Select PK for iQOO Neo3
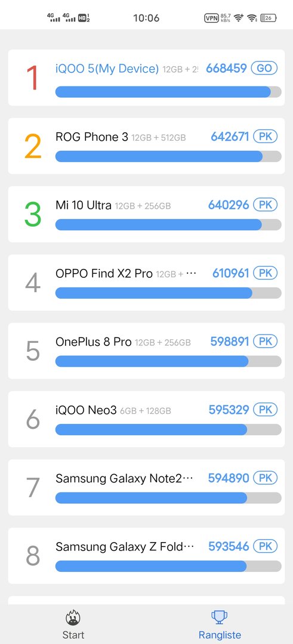 click(266, 410)
